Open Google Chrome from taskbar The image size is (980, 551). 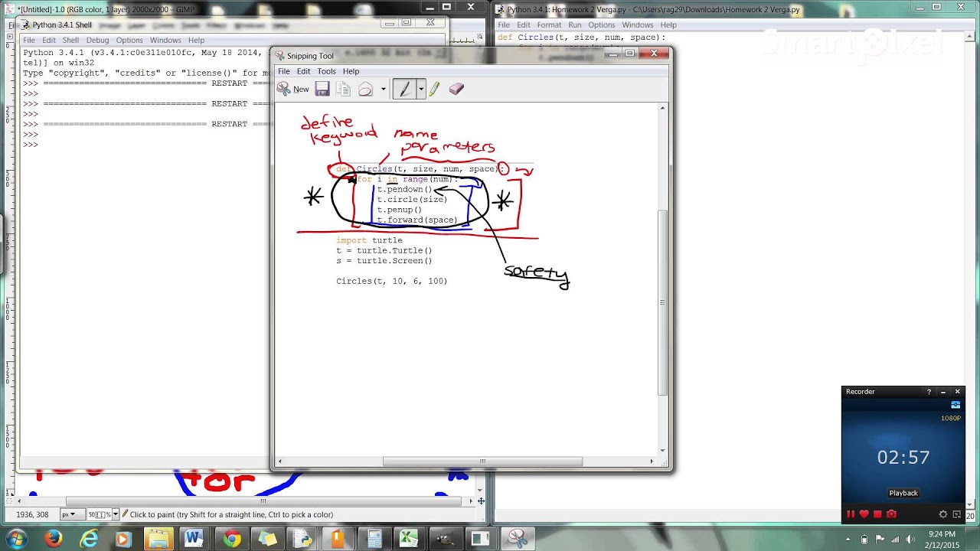pos(230,539)
